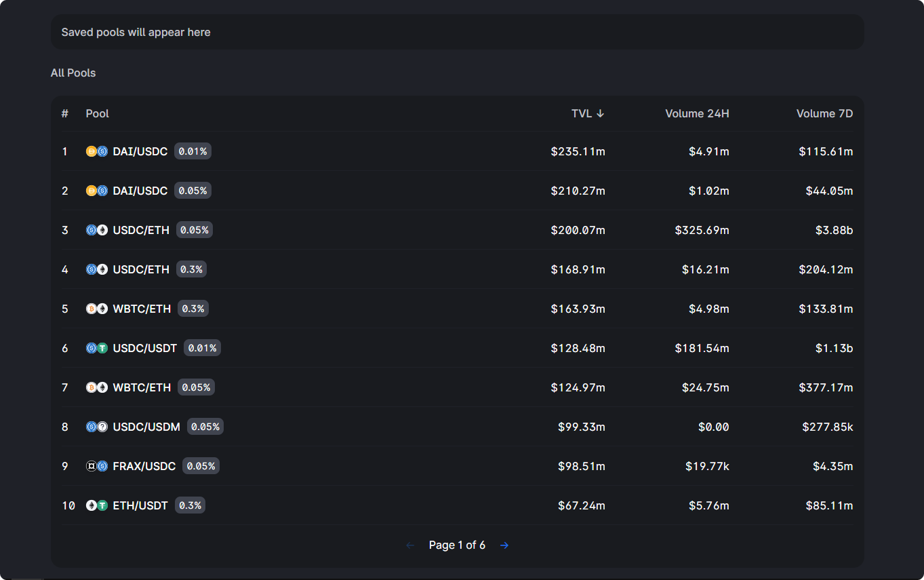Click the 'All Pools' heading
Screen dimensions: 924x580
[x=73, y=73]
